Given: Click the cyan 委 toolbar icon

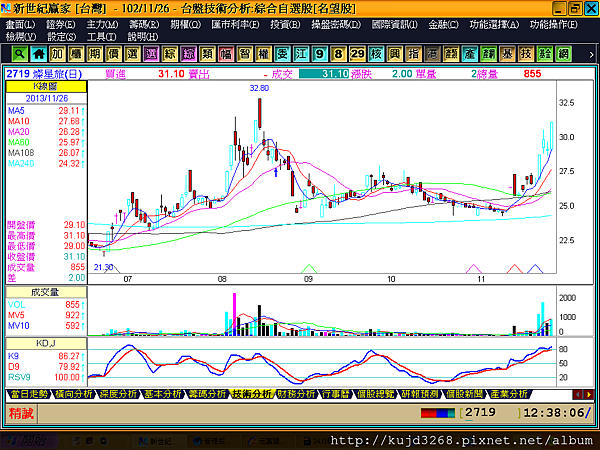Looking at the screenshot, I should 282,54.
